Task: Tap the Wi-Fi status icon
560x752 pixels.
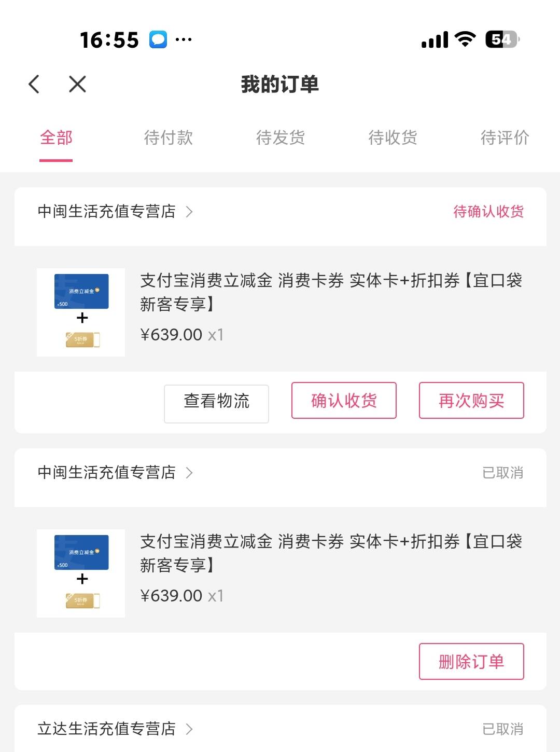Action: pos(465,39)
